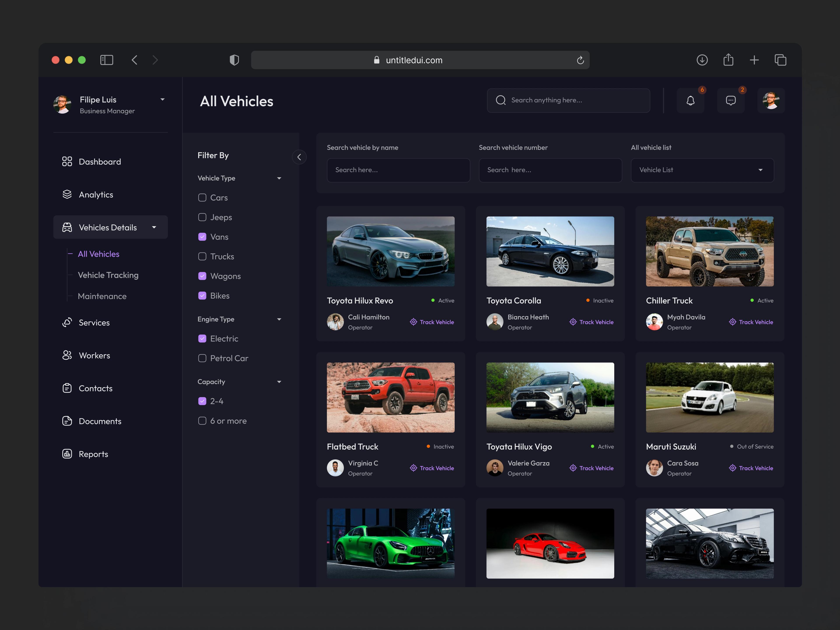The height and width of the screenshot is (630, 840).
Task: Click the Documents file icon
Action: 67,421
